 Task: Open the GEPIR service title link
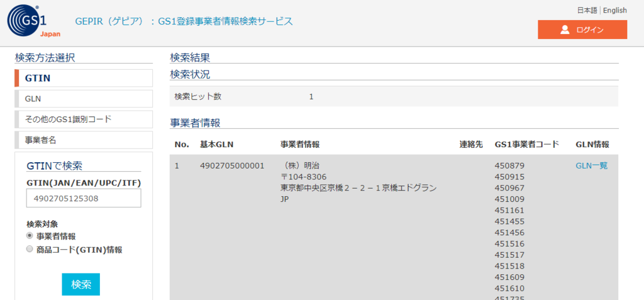(x=184, y=21)
